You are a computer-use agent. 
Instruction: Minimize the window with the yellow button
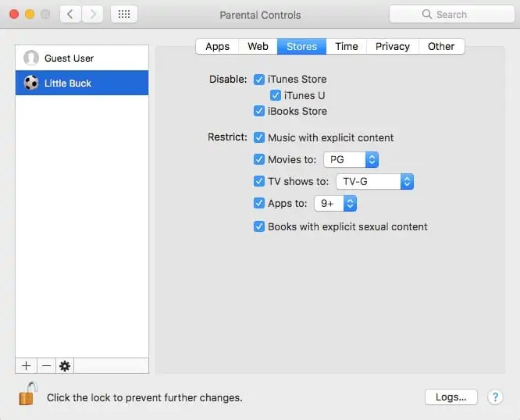(30, 14)
